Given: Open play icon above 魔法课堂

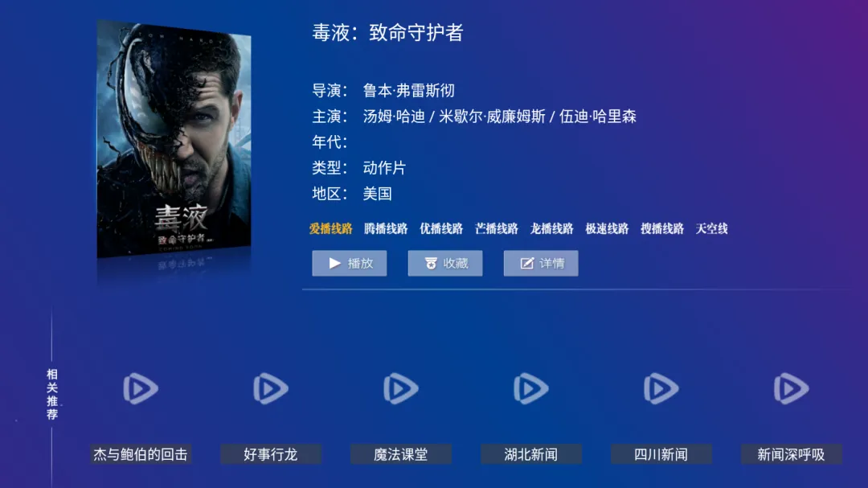Looking at the screenshot, I should 401,388.
